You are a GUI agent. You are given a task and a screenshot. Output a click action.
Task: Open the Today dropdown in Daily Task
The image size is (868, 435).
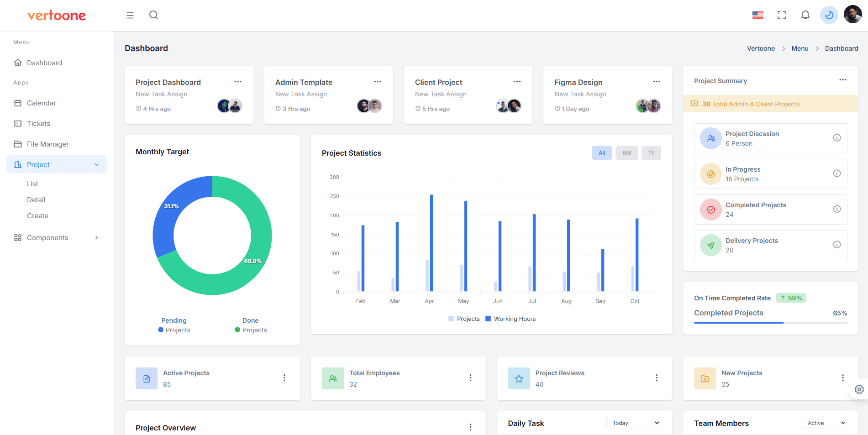pos(633,423)
